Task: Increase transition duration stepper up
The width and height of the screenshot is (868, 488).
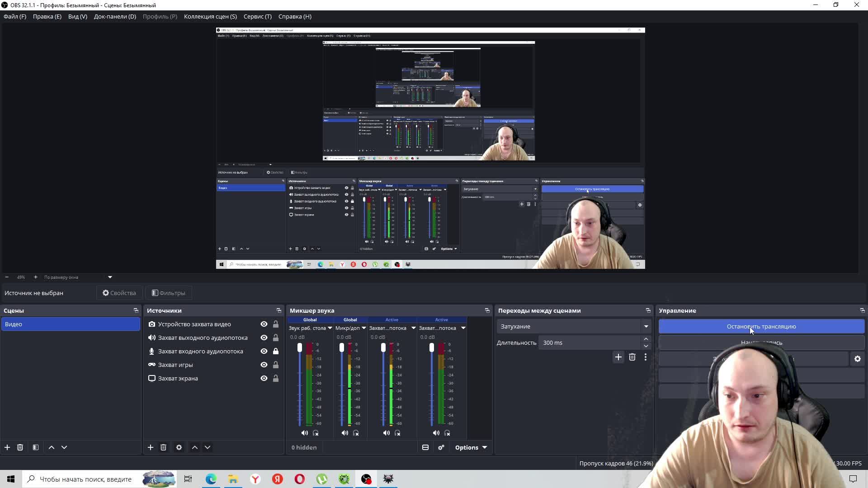Action: tap(646, 339)
